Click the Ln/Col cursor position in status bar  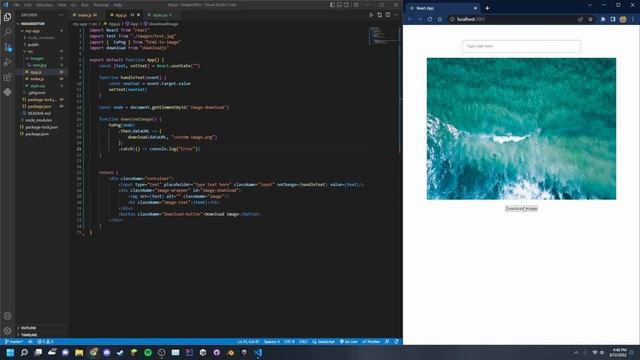point(248,342)
